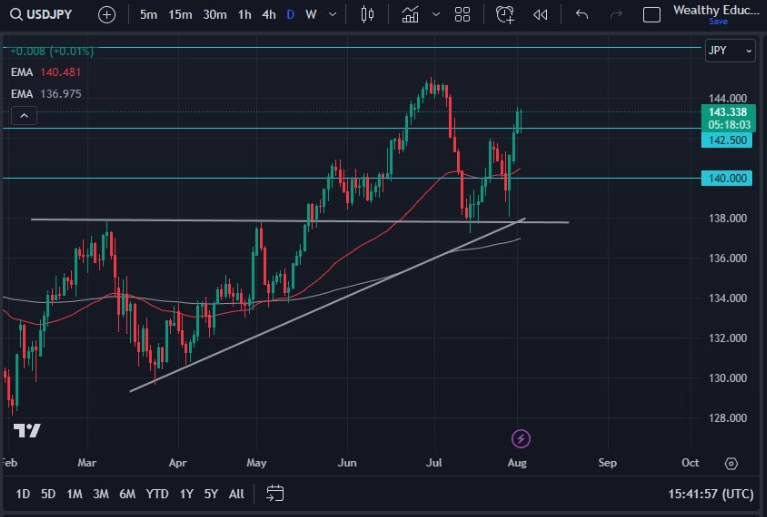Select the 1h timeframe
The image size is (767, 517).
245,15
